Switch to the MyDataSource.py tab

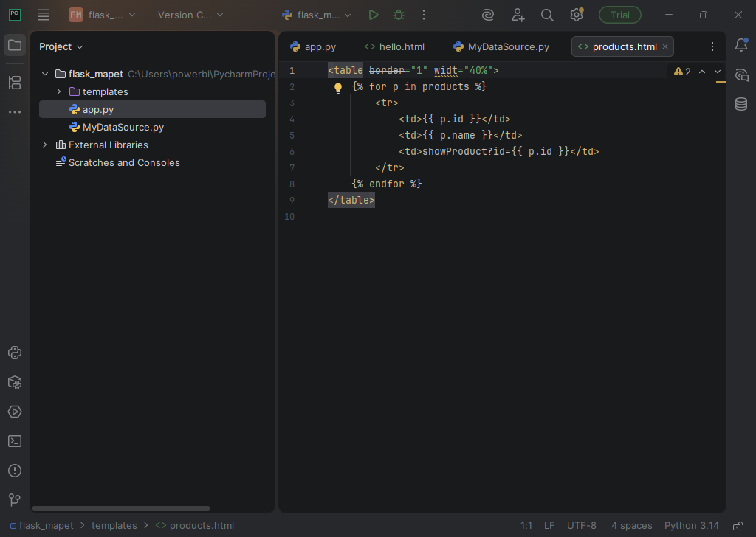point(501,46)
